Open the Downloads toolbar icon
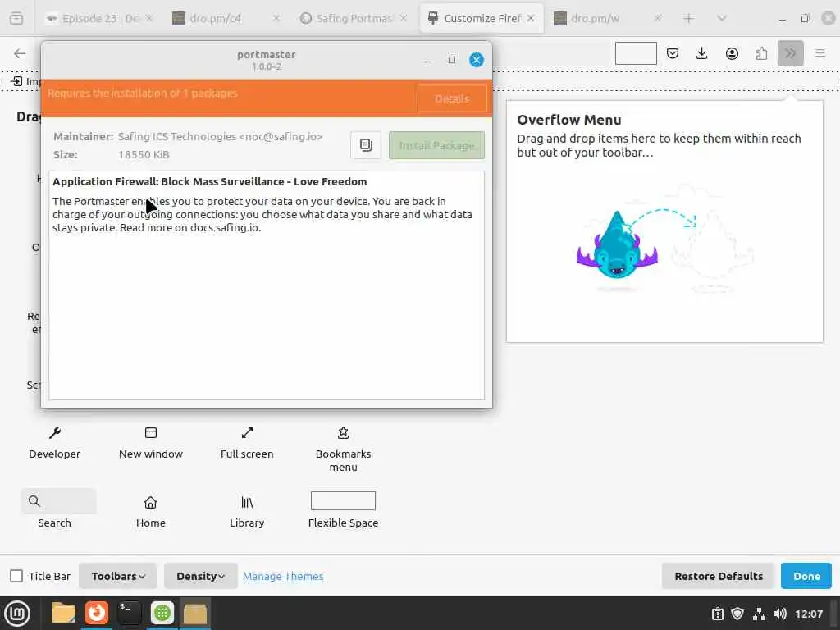 point(702,53)
